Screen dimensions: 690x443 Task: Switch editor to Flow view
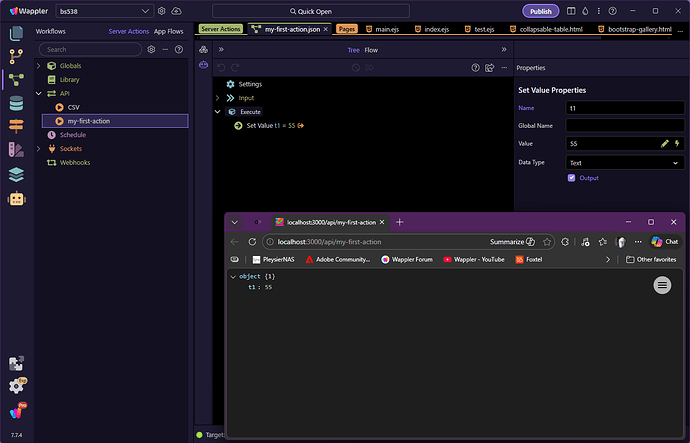coord(371,50)
